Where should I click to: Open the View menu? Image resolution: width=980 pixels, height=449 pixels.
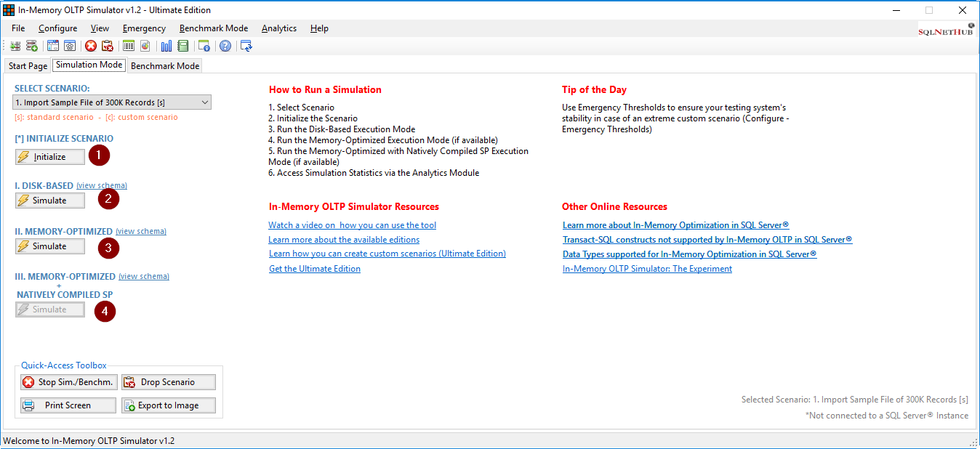pos(100,28)
